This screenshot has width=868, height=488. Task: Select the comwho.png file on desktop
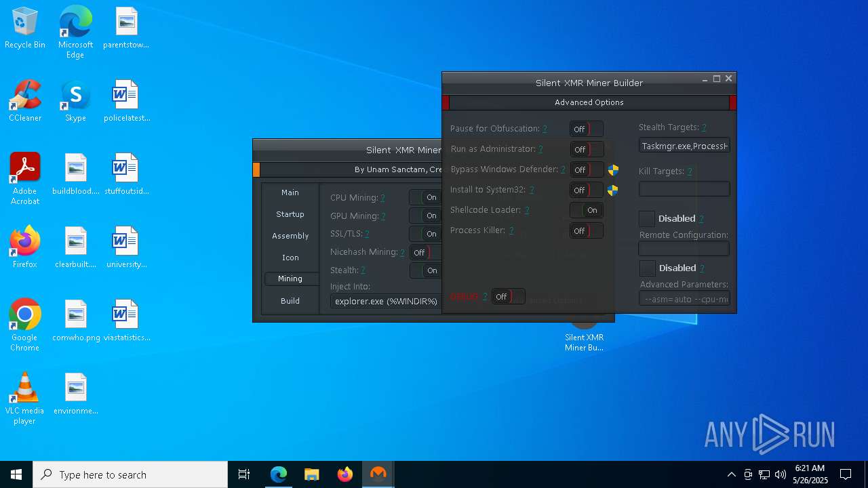tap(75, 321)
